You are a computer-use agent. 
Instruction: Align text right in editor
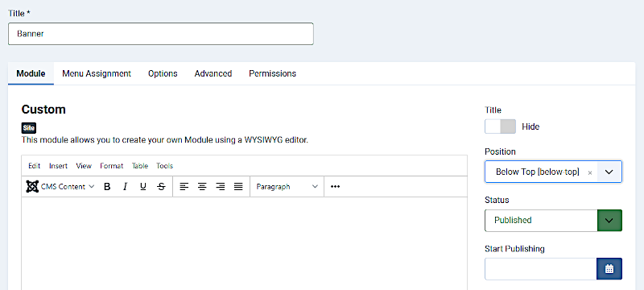pos(221,187)
